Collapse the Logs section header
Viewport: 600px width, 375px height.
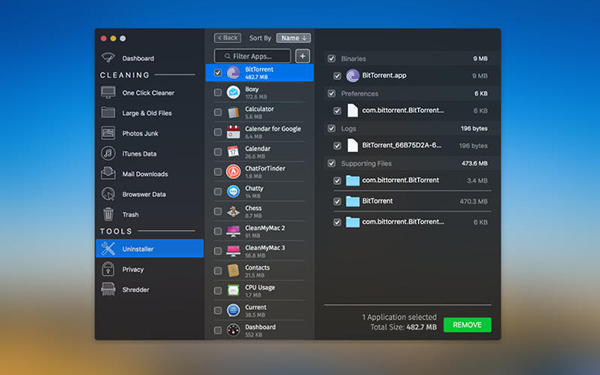409,129
